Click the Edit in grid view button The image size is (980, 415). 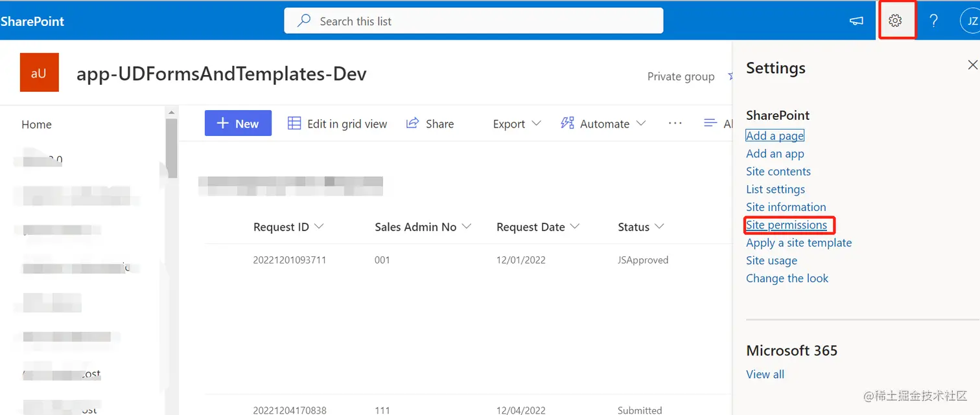point(338,124)
